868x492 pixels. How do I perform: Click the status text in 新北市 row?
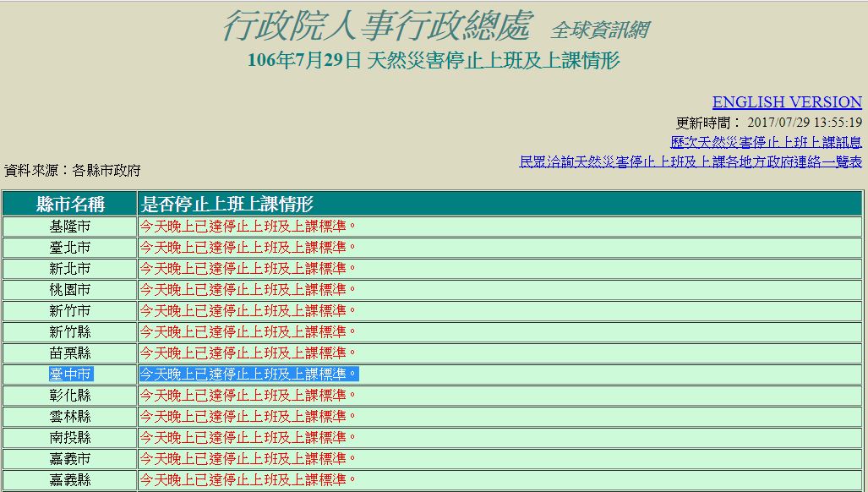[248, 269]
